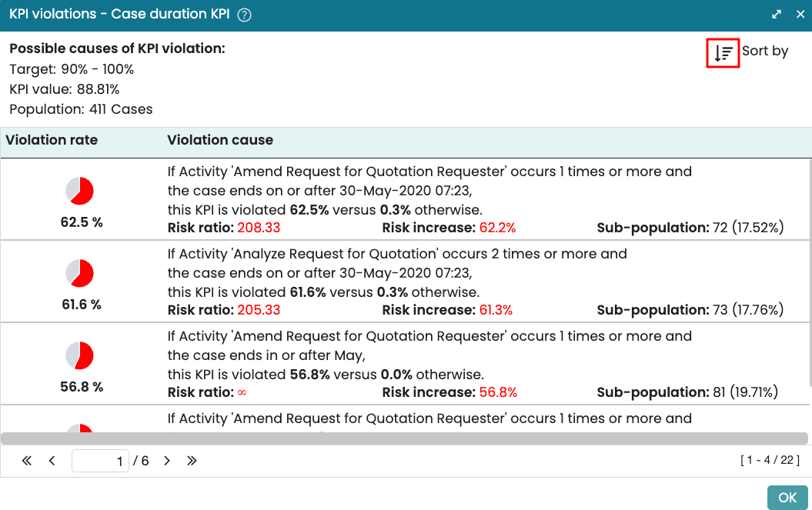Click the horizontal scrollbar of the table

[x=404, y=438]
